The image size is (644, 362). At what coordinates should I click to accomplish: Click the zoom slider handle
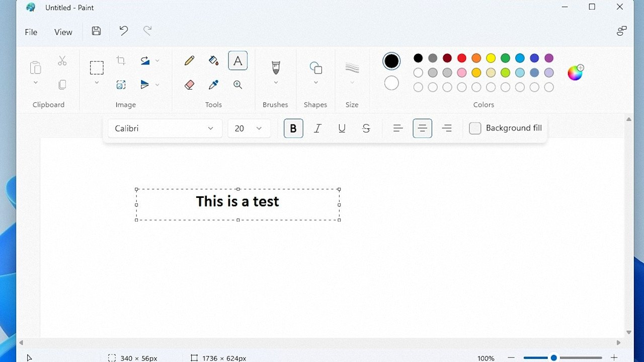tap(553, 357)
